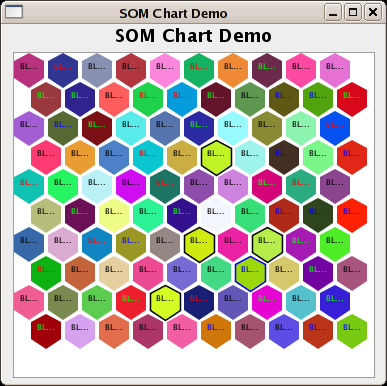Maximize the SOM Chart Demo window
Image resolution: width=387 pixels, height=386 pixels.
tap(353, 13)
